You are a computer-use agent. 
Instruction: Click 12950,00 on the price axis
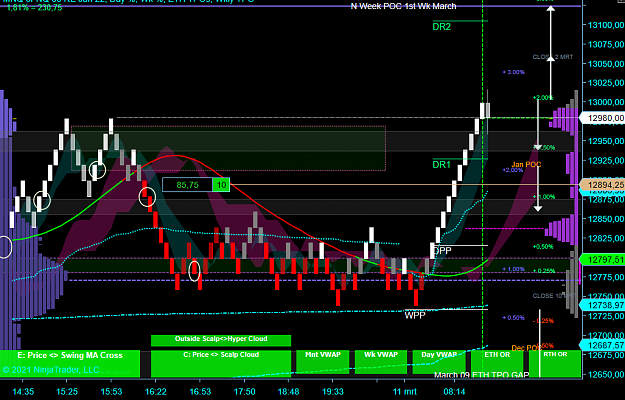pos(606,141)
